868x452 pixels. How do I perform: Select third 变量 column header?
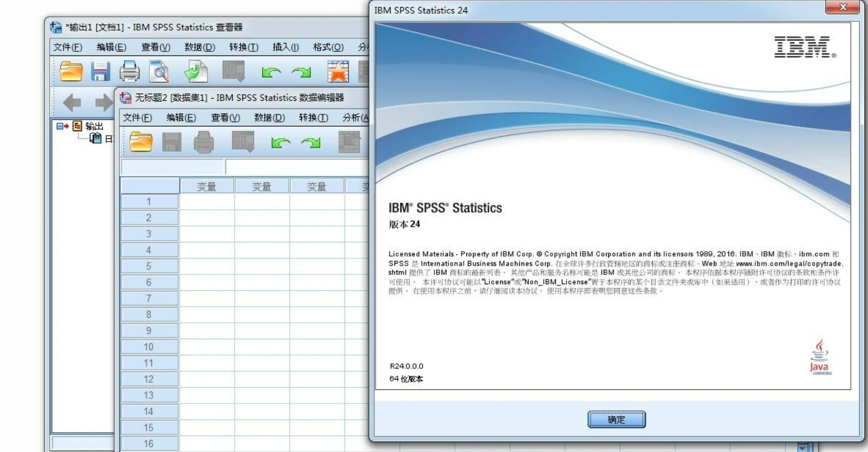317,187
